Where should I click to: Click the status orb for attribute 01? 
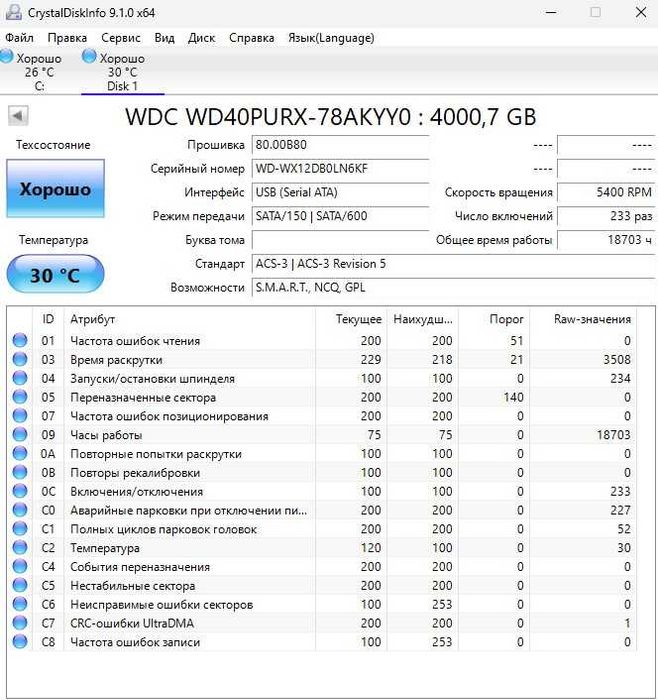point(20,341)
